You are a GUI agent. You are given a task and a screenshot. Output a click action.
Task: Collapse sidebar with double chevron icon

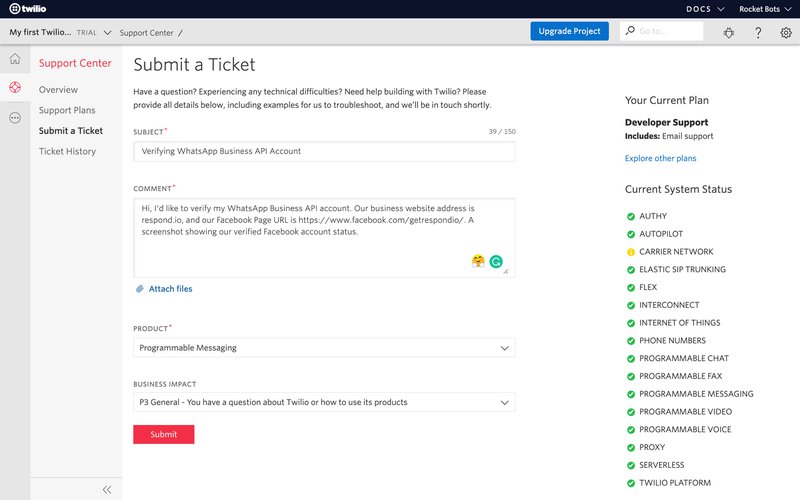(107, 490)
